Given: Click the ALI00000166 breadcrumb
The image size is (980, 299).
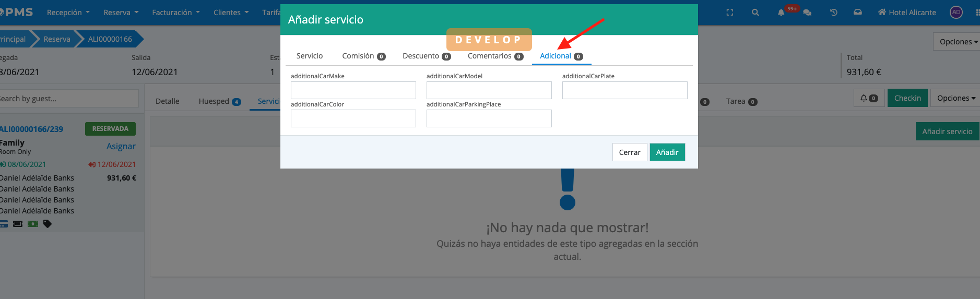Looking at the screenshot, I should click(x=110, y=39).
